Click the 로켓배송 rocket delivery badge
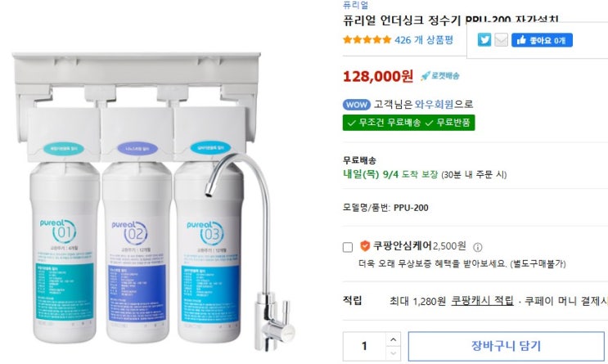The image size is (608, 364). tap(440, 75)
